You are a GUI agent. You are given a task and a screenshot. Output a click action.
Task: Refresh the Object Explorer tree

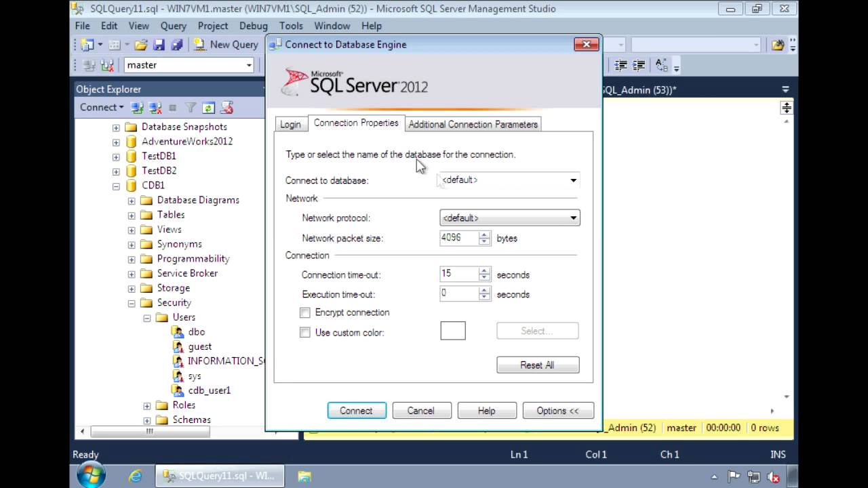tap(208, 108)
